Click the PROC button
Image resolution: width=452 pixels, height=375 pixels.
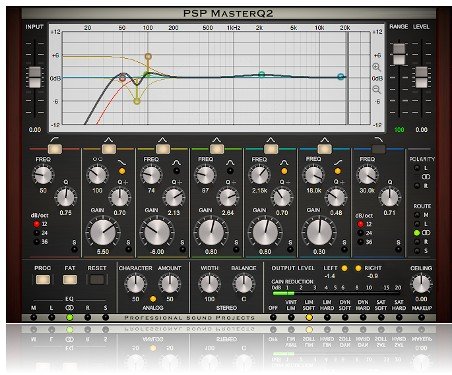43,279
